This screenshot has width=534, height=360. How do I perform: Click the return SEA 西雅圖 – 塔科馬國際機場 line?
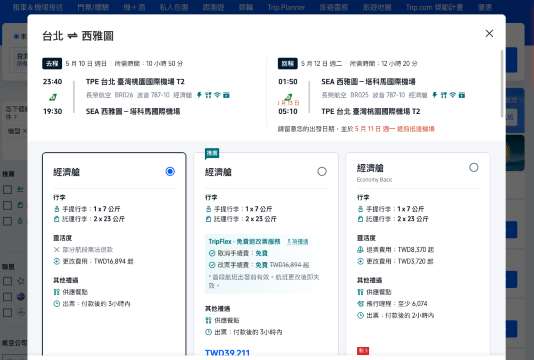(x=368, y=81)
